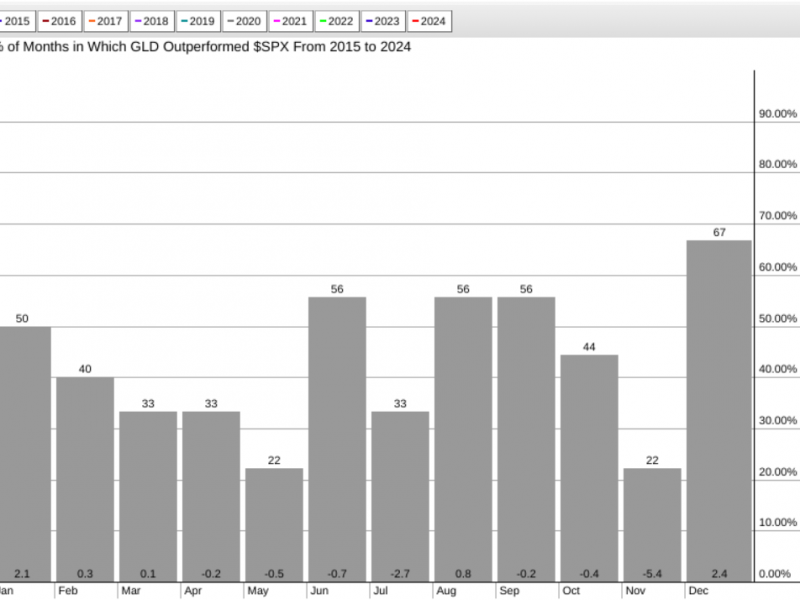Click the "-0.7" value inside the June bar
800x600 pixels.
tap(337, 573)
